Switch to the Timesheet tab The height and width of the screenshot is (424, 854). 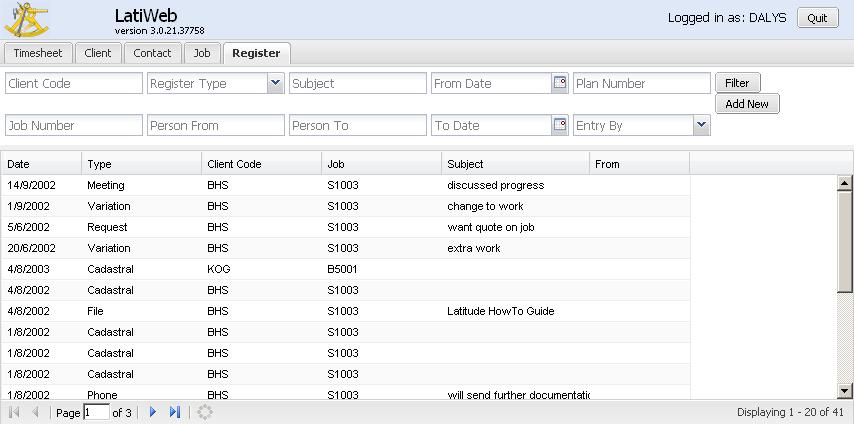coord(38,53)
